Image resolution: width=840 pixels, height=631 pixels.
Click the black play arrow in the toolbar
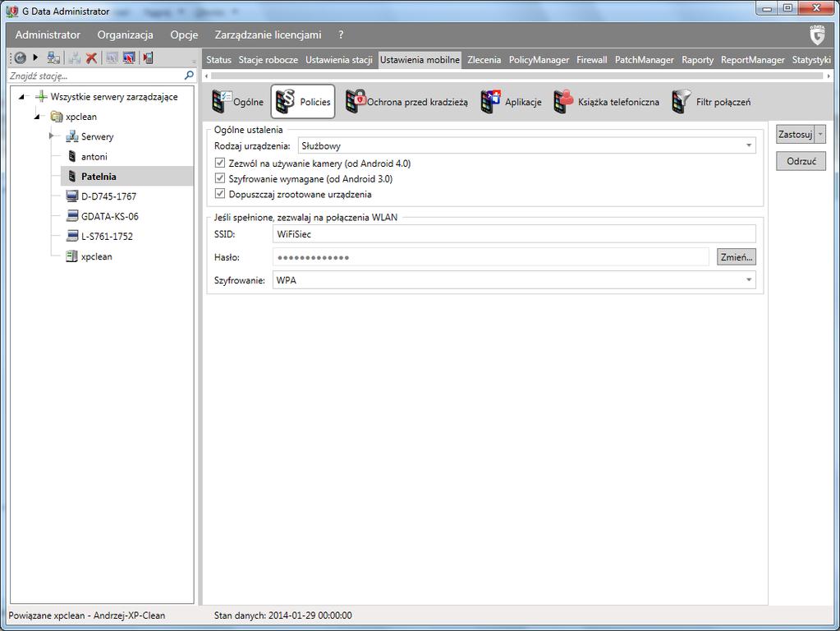point(35,58)
